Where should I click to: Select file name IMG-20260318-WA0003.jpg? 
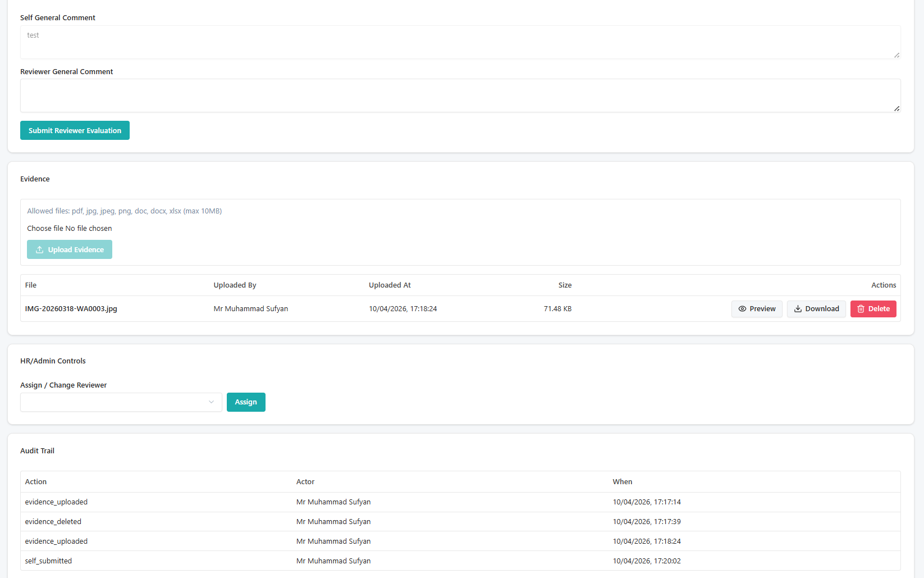pyautogui.click(x=71, y=309)
